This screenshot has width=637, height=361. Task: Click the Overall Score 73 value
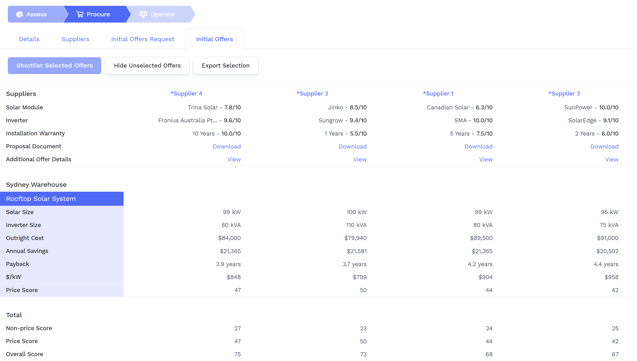pos(363,354)
